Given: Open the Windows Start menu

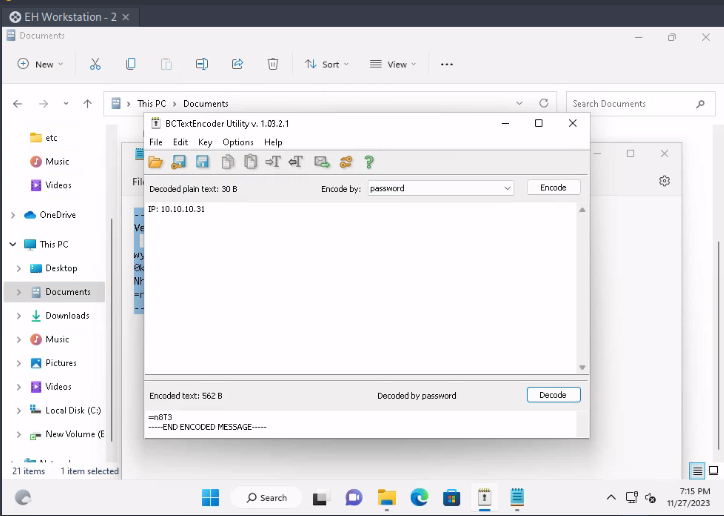Looking at the screenshot, I should pos(211,497).
